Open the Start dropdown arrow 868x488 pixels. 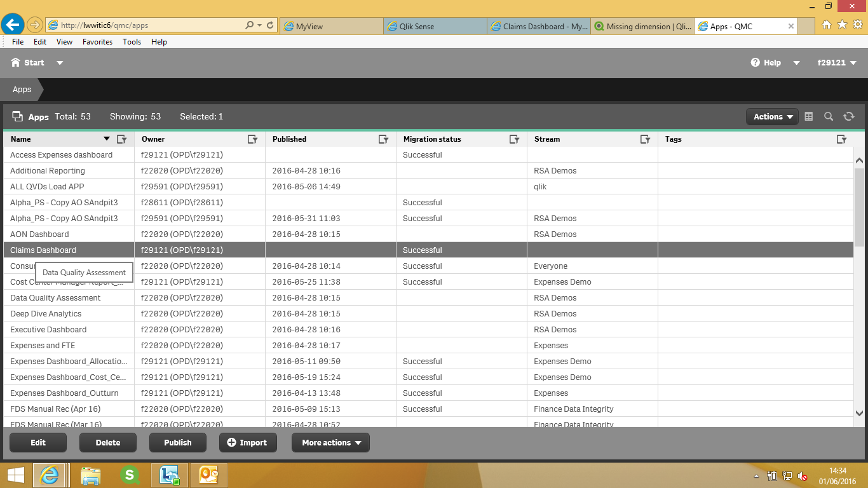point(60,63)
